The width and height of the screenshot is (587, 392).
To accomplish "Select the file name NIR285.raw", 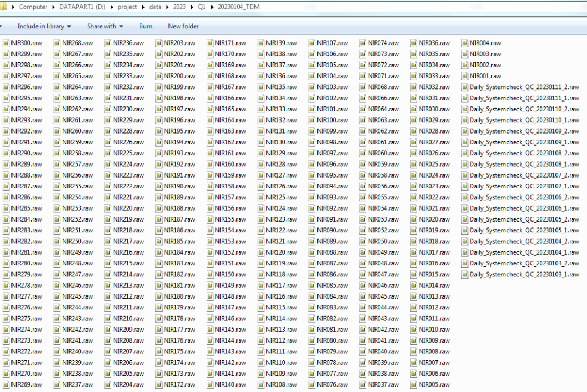I will click(x=27, y=208).
